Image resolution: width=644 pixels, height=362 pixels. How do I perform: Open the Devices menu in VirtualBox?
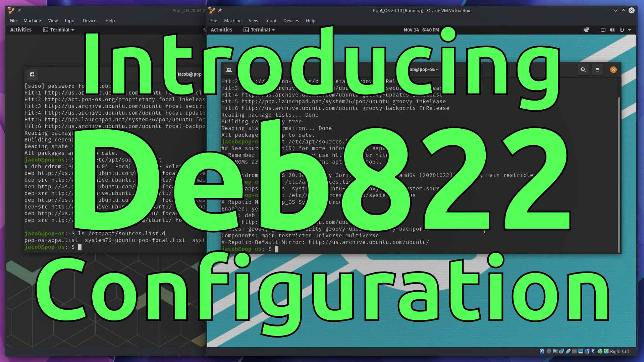point(291,20)
